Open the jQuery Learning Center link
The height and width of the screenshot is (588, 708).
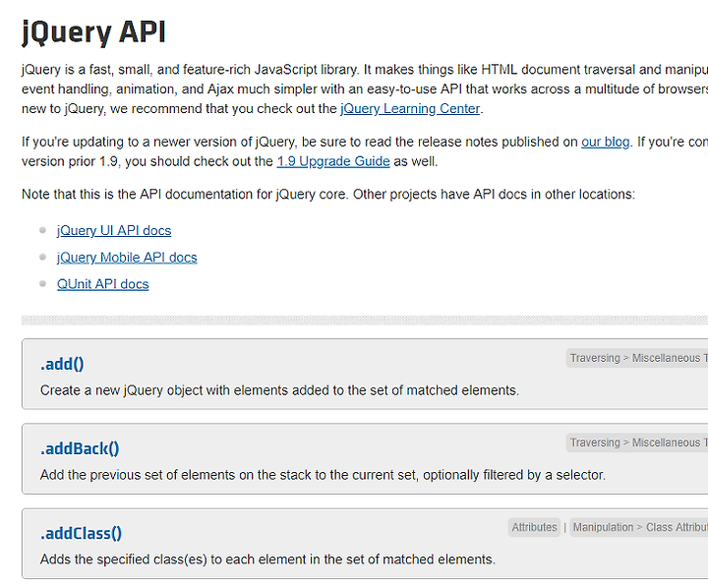click(x=410, y=109)
